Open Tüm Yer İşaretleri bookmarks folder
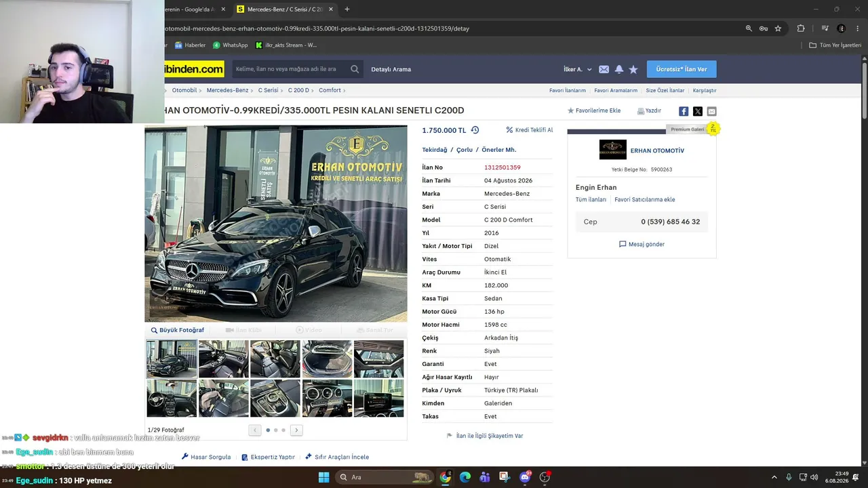The image size is (868, 488). point(835,45)
